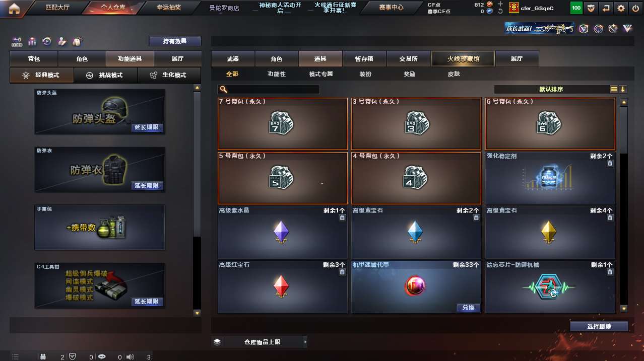644x361 pixels.
Task: Open the settings gear icon
Action: click(621, 8)
